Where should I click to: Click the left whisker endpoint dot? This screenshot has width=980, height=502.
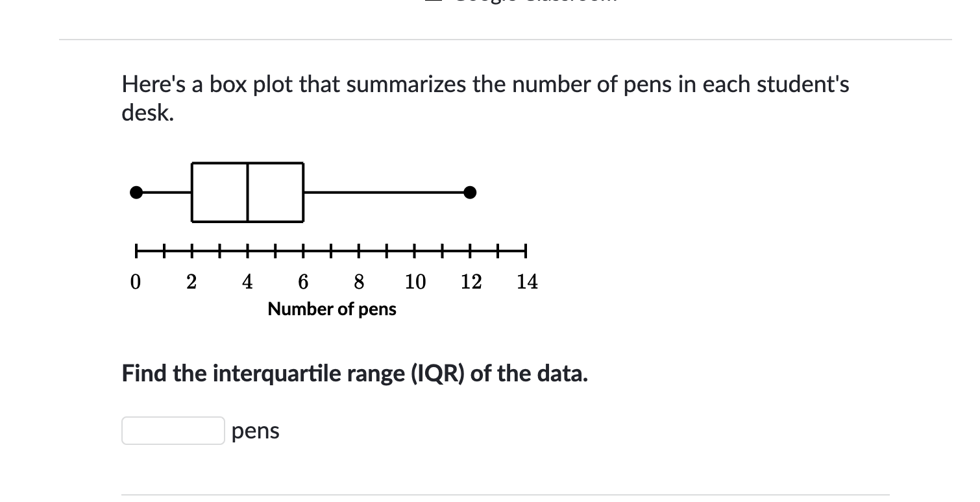(136, 192)
